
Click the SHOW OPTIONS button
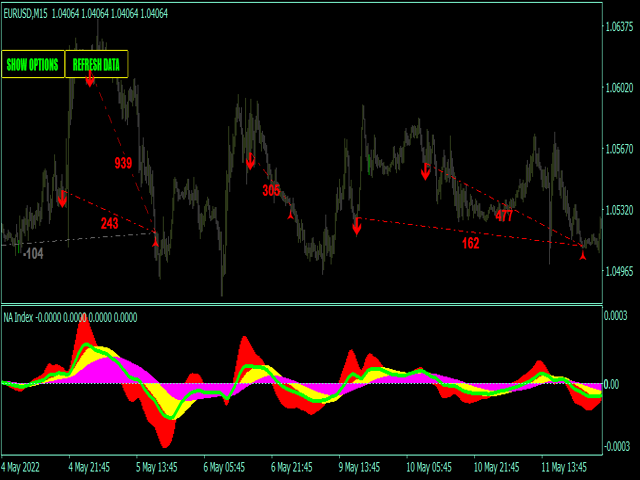33,64
